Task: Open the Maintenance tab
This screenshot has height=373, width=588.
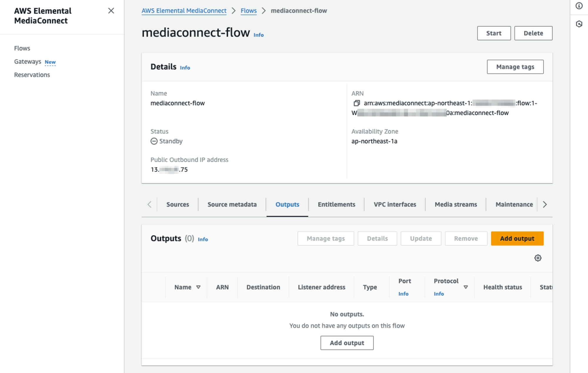Action: pos(514,204)
